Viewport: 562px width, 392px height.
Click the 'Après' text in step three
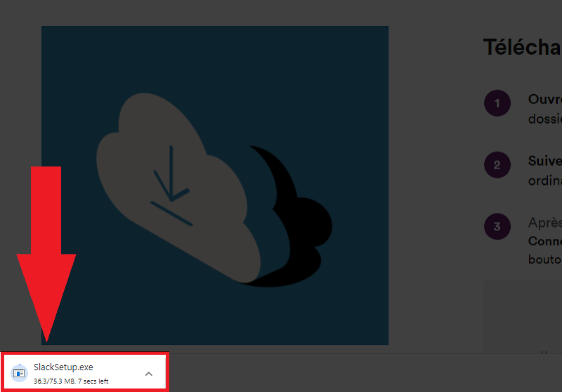[x=544, y=223]
